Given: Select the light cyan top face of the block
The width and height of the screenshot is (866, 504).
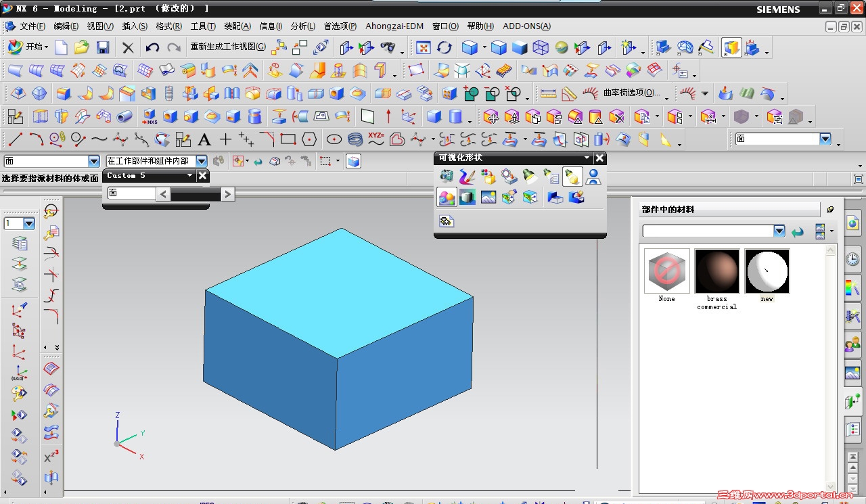Looking at the screenshot, I should [x=339, y=292].
